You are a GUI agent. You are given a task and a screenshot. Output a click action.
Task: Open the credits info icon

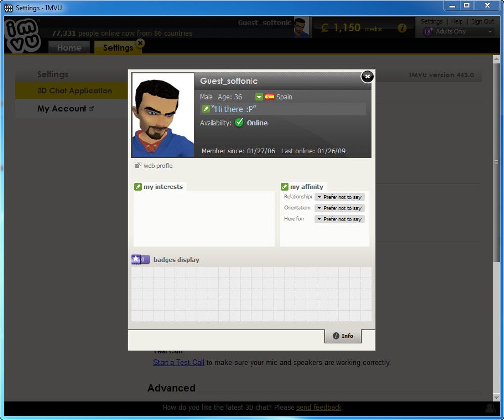coord(402,28)
